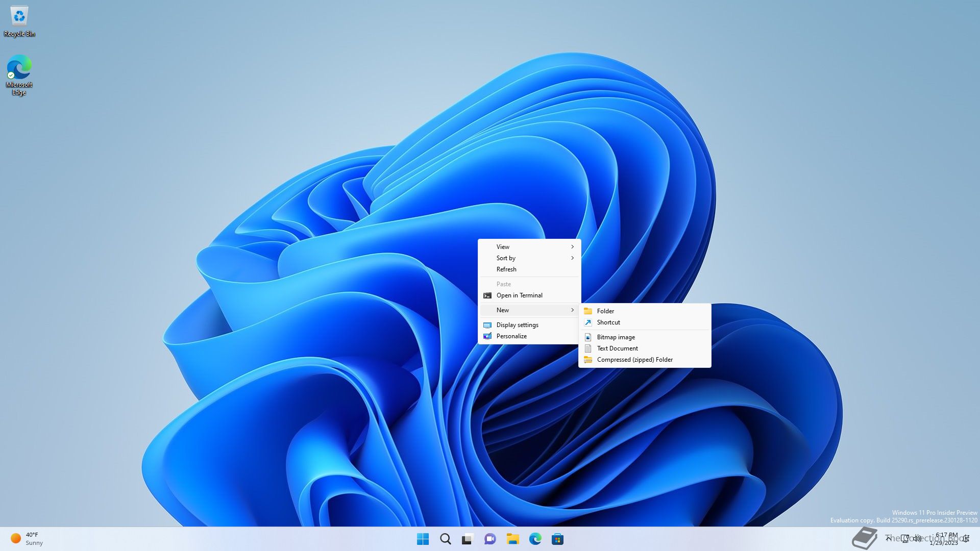Screen dimensions: 980x551
Task: Expand the Sort by submenu
Action: tap(529, 258)
